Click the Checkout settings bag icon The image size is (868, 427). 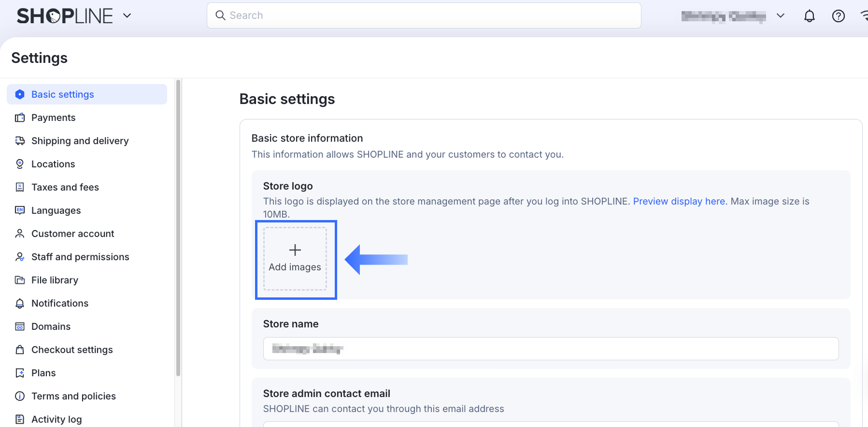click(20, 350)
